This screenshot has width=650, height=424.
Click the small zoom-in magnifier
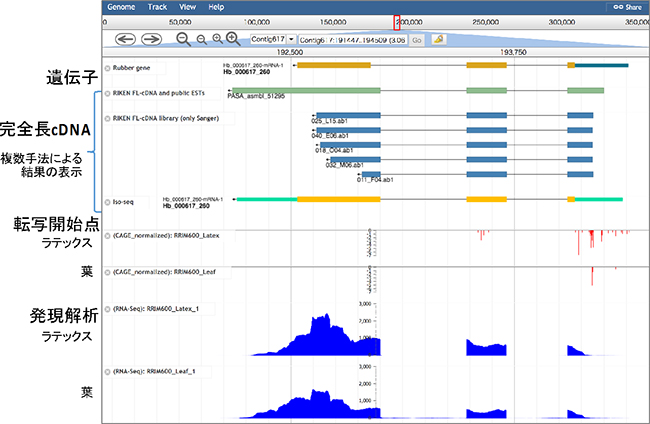[218, 39]
